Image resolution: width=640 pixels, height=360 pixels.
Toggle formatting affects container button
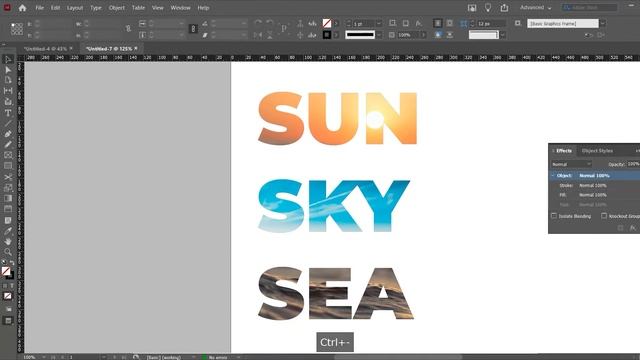[x=5, y=286]
